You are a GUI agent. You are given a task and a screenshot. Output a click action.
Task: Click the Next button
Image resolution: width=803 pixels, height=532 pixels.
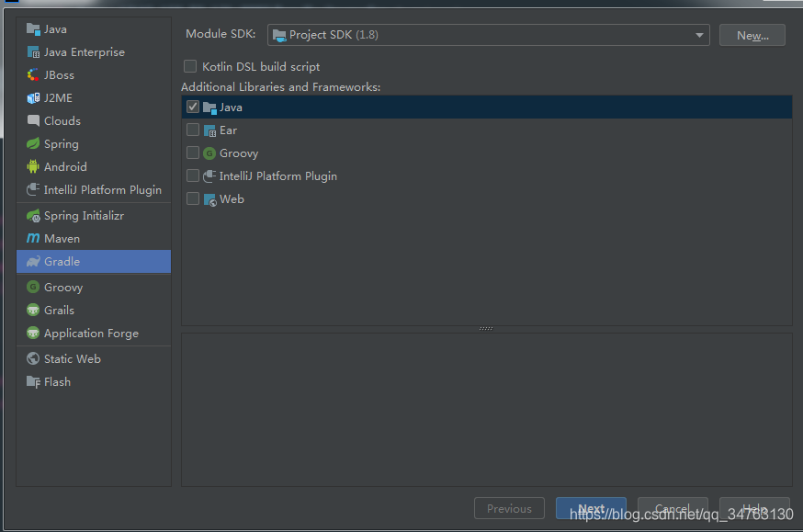(591, 508)
